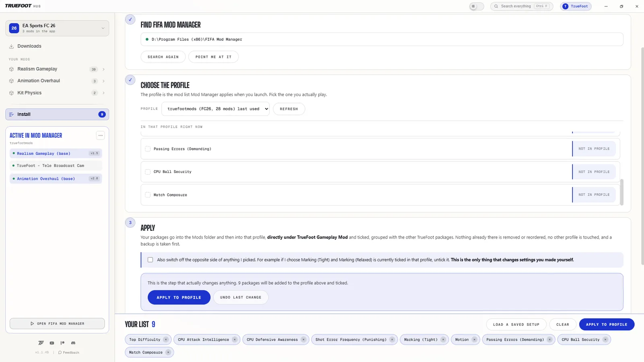
Task: Select Animation Overhaul (base) active mod
Action: 56,179
